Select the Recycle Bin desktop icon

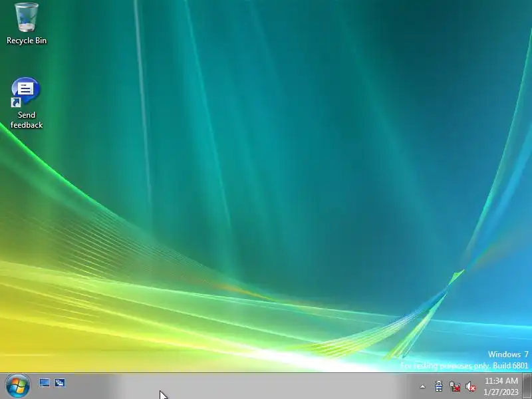(27, 24)
